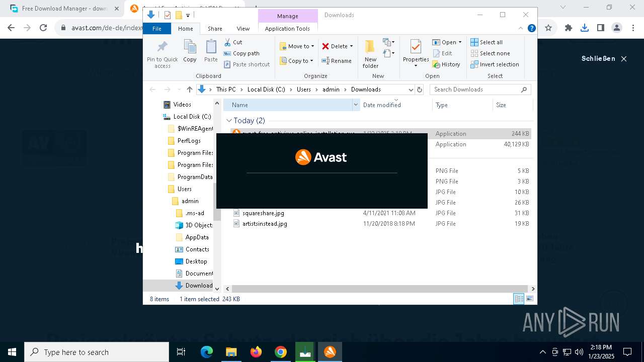The width and height of the screenshot is (644, 362).
Task: Click Invert selection
Action: tap(495, 64)
